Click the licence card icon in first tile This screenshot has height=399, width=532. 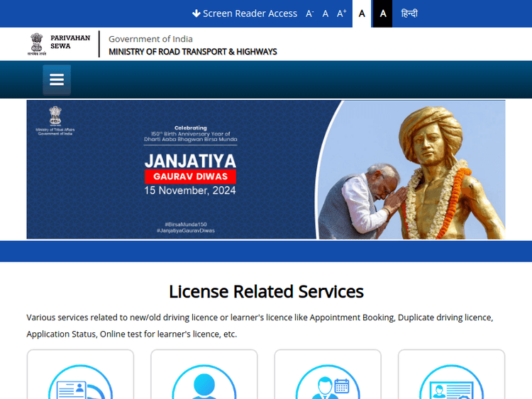click(79, 385)
